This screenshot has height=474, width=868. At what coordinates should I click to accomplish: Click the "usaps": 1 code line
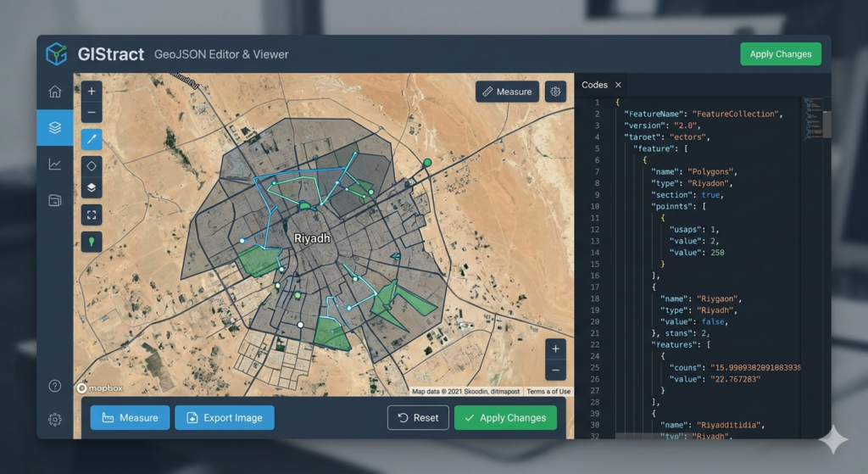tap(694, 229)
